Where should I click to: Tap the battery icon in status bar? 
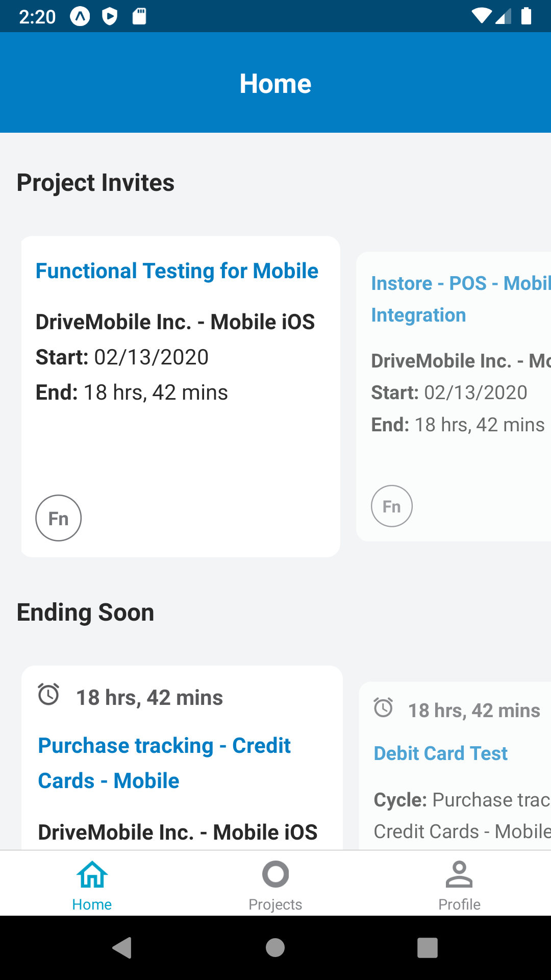coord(527,16)
